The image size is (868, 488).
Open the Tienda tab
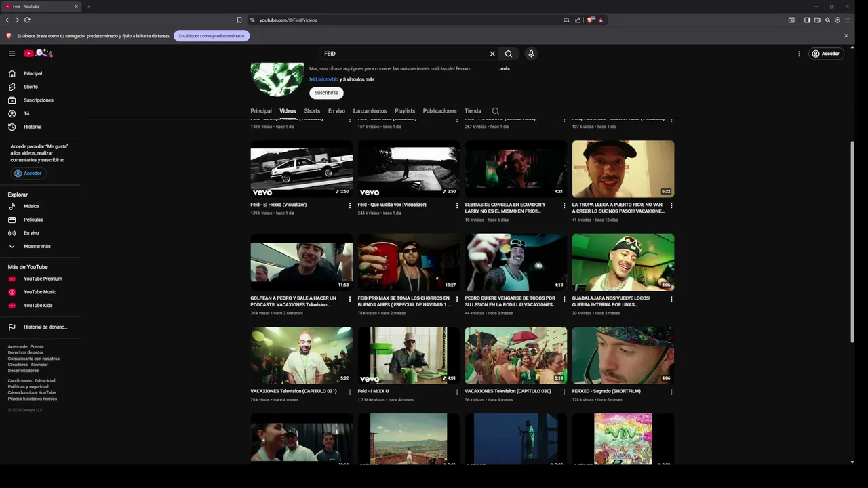(x=473, y=111)
